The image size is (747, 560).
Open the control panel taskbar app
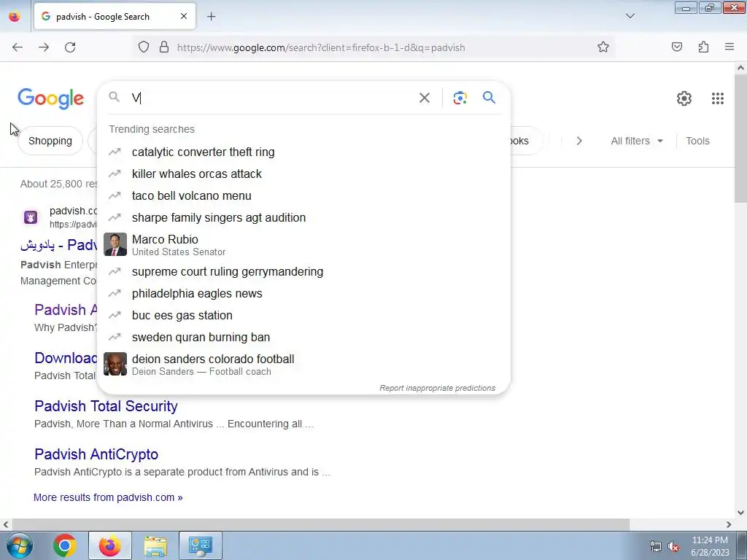tap(201, 545)
